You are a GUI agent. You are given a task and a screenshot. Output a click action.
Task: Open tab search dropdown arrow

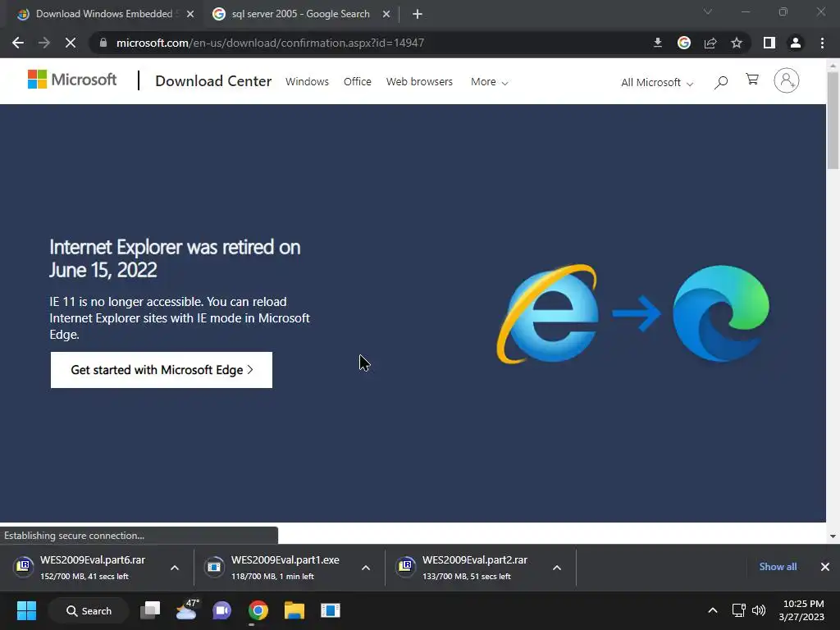pos(708,11)
